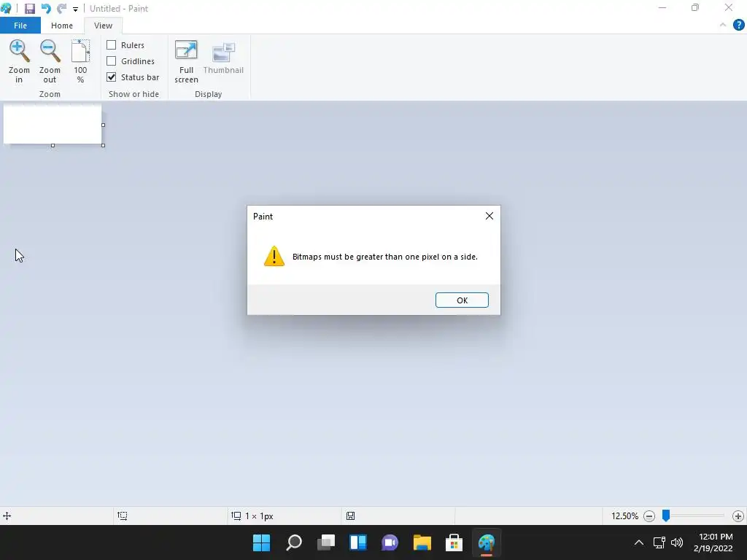Switch to the Home tab

(x=62, y=26)
